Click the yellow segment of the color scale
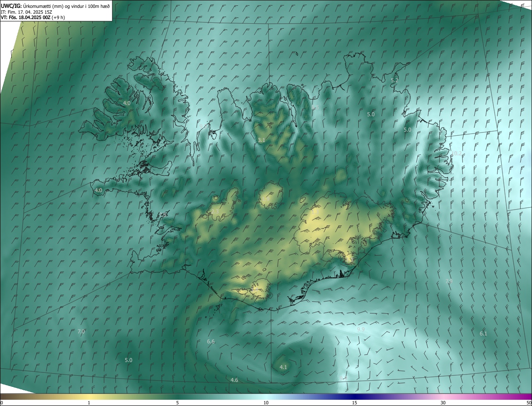Viewport: 532px width, 406px height. (89, 396)
